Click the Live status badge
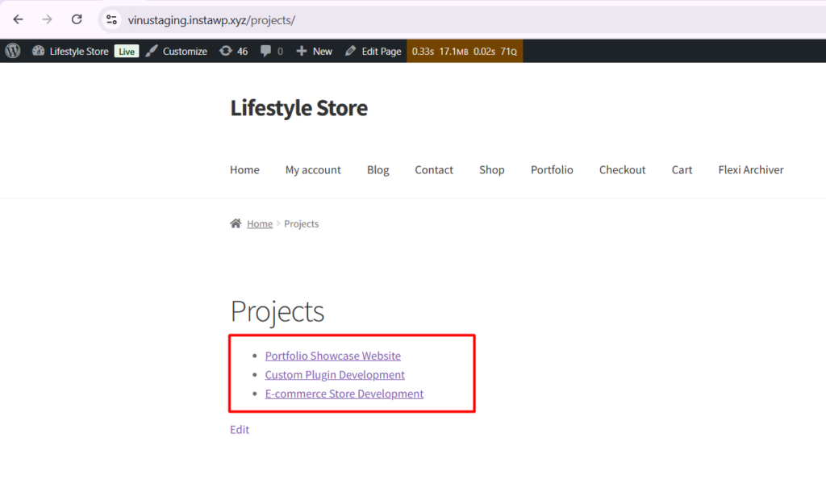This screenshot has width=826, height=504. click(x=127, y=51)
